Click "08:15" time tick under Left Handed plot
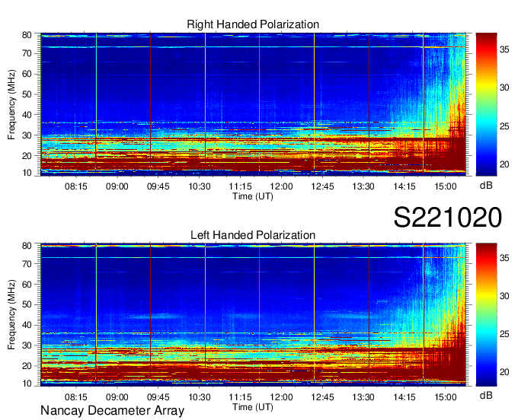 (76, 396)
